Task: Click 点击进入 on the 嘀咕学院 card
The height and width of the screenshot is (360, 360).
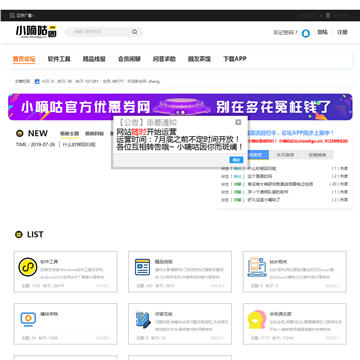Action: [103, 338]
